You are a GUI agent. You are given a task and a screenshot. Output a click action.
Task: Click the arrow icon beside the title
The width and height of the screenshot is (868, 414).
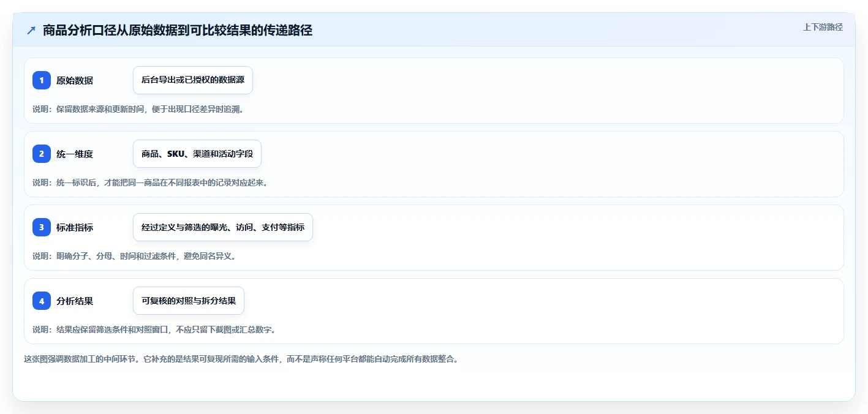31,30
